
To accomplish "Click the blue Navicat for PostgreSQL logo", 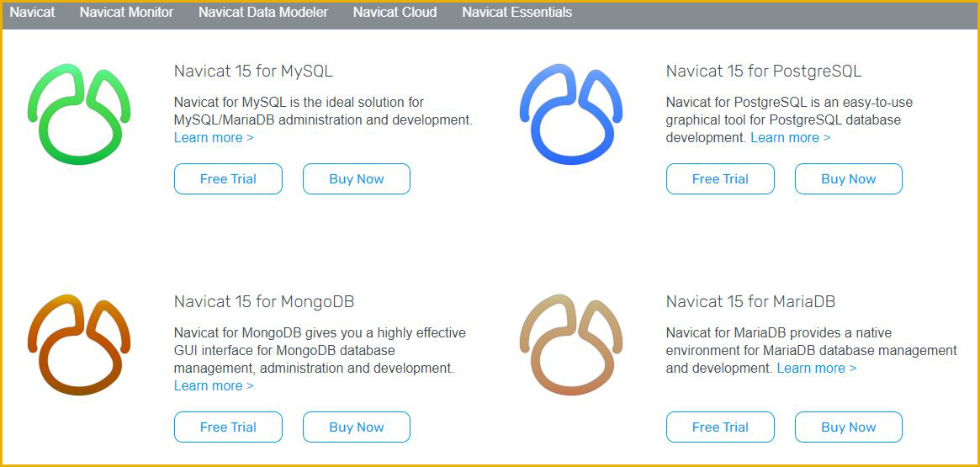I will click(x=571, y=114).
